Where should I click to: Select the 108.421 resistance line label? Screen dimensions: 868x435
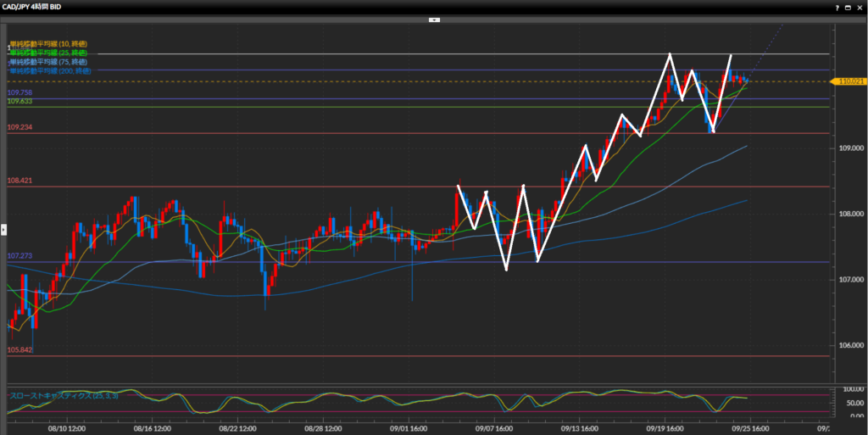click(19, 181)
